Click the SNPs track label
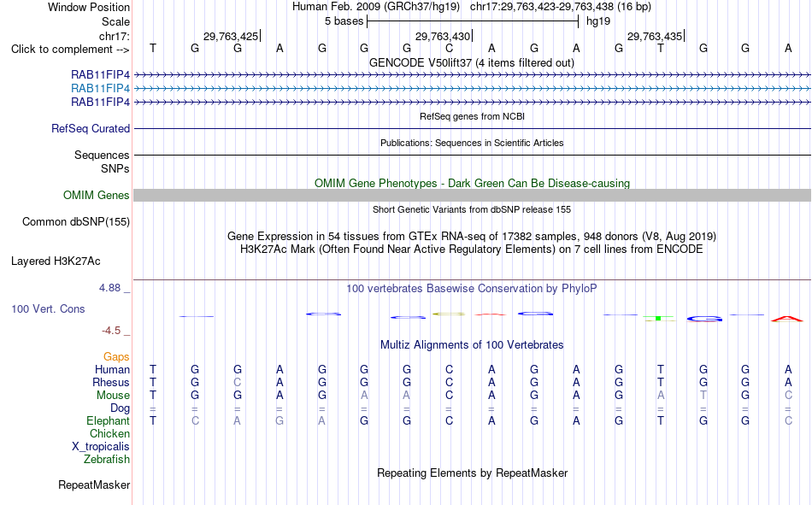812x505 pixels. (x=115, y=169)
